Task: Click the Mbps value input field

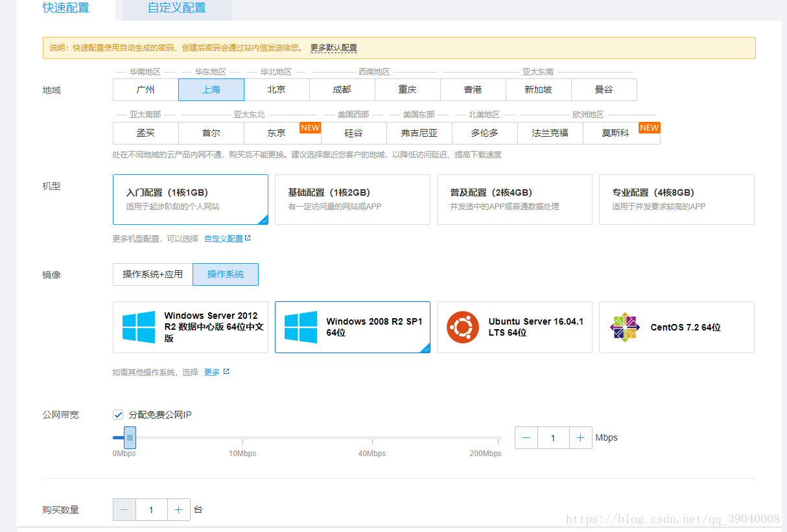Action: (553, 437)
